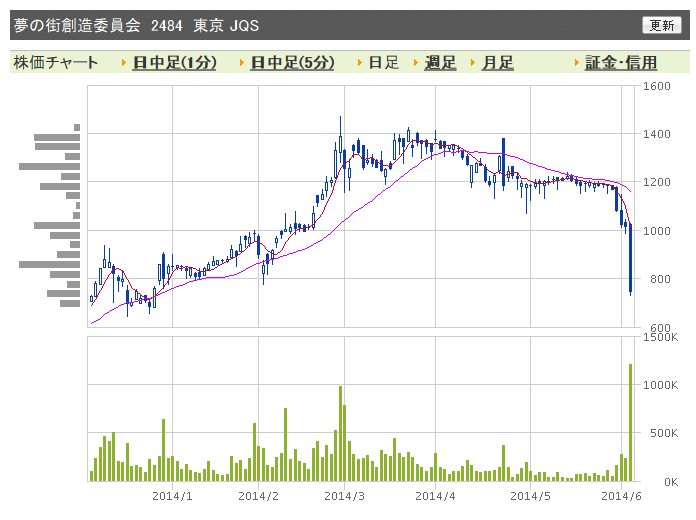Click the 2014/6 date axis label
Screen dimensions: 696x520
(x=621, y=496)
